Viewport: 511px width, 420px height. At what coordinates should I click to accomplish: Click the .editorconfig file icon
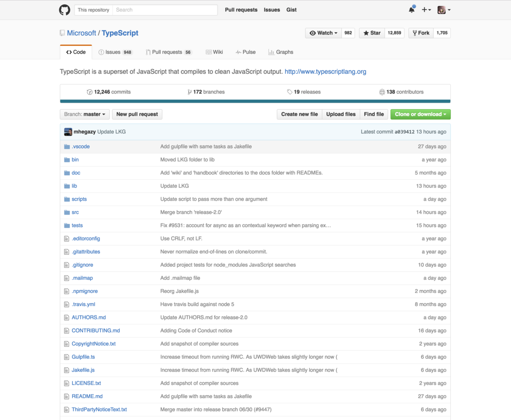(x=66, y=238)
